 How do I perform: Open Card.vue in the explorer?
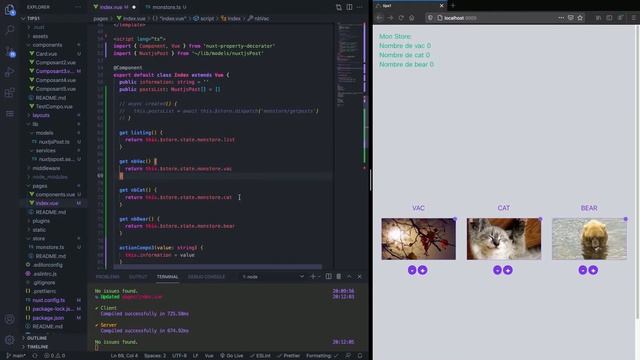46,53
